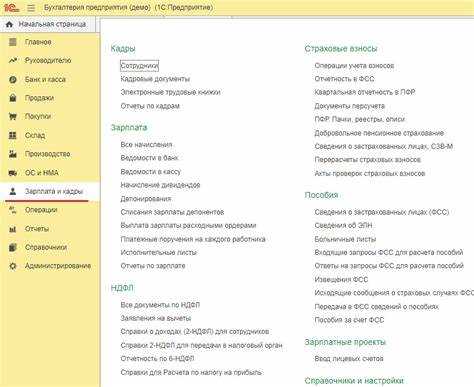Open Списания зарплаты депонентов
Image resolution: width=474 pixels, height=387 pixels.
tap(172, 212)
